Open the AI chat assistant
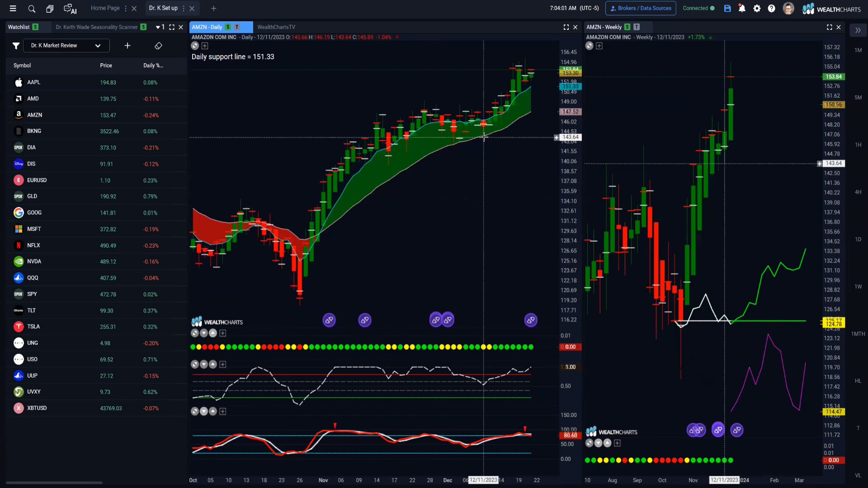This screenshot has height=488, width=868. [70, 9]
